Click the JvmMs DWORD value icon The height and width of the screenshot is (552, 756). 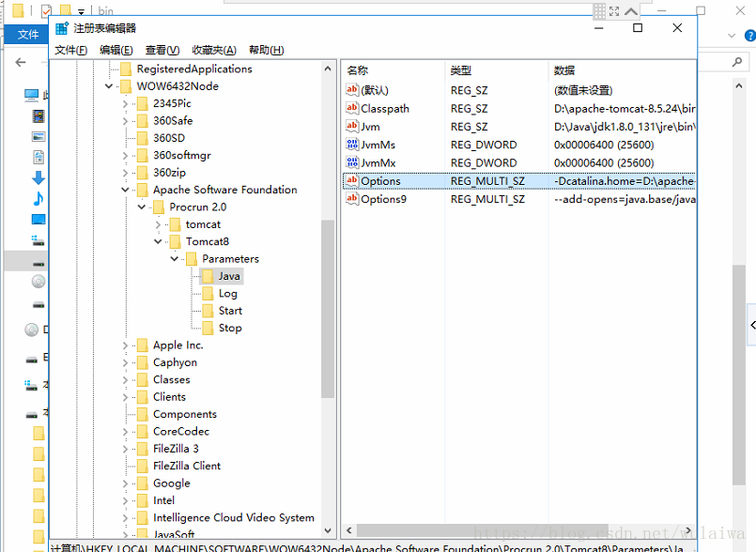tap(352, 145)
